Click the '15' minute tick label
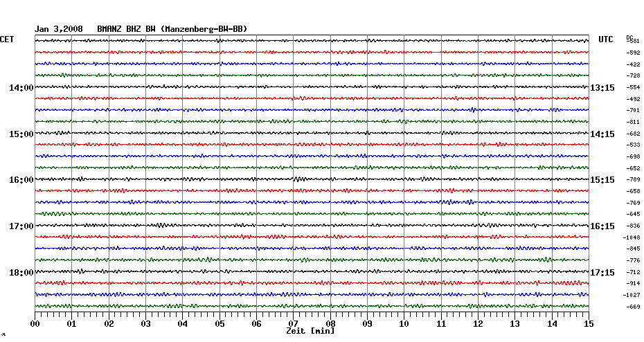The image size is (644, 342). (589, 324)
